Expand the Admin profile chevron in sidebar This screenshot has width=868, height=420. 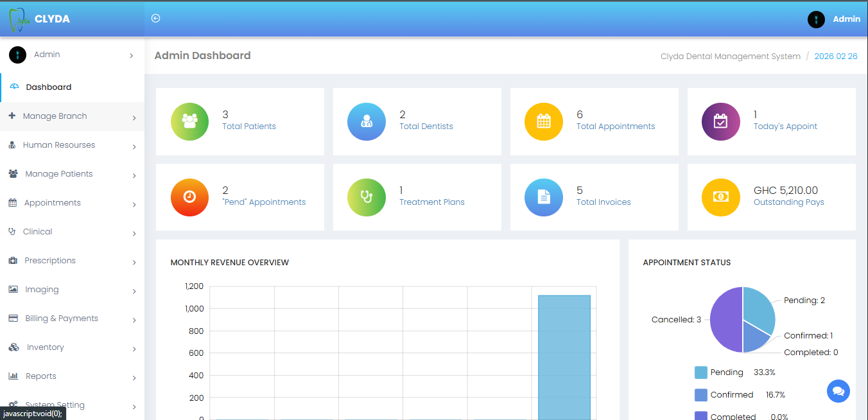pyautogui.click(x=132, y=56)
